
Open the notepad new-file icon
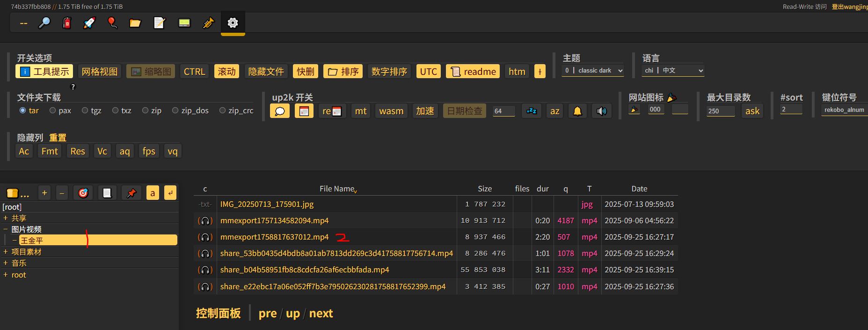(160, 22)
